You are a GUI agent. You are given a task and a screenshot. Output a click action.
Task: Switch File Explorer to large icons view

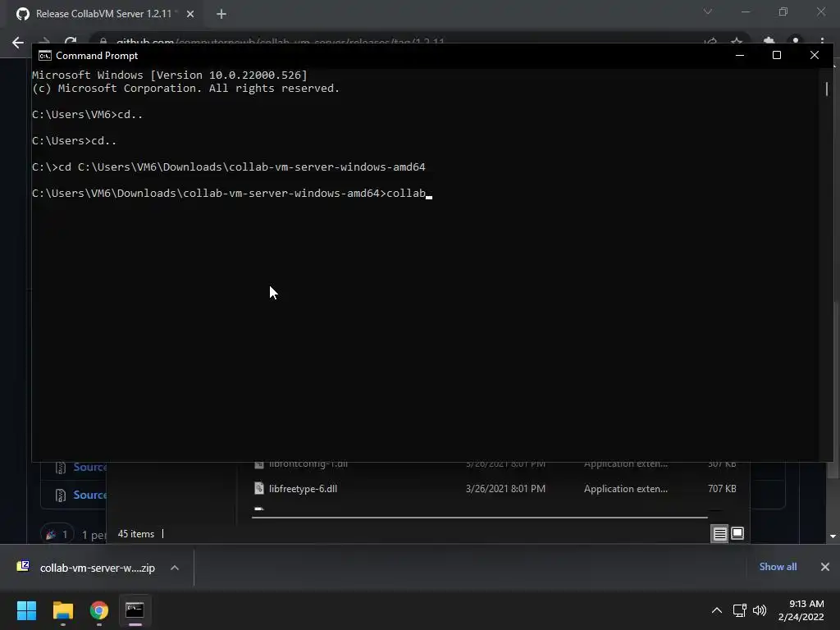(737, 533)
